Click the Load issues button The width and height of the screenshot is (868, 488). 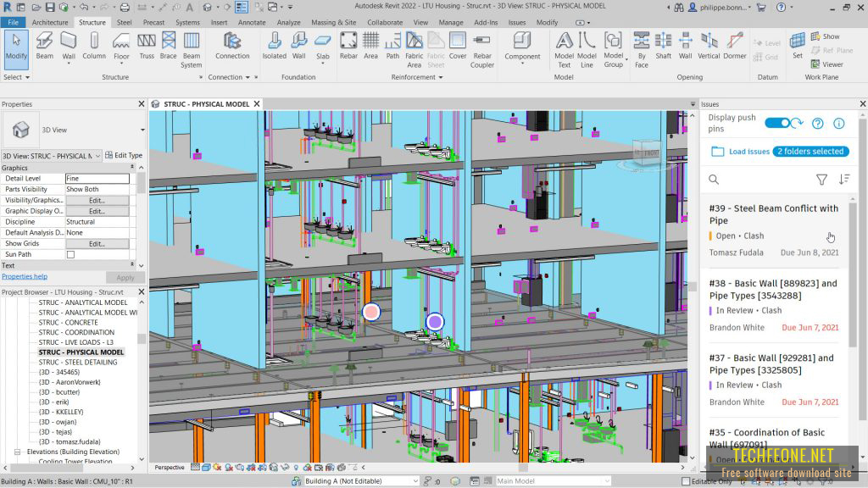741,152
